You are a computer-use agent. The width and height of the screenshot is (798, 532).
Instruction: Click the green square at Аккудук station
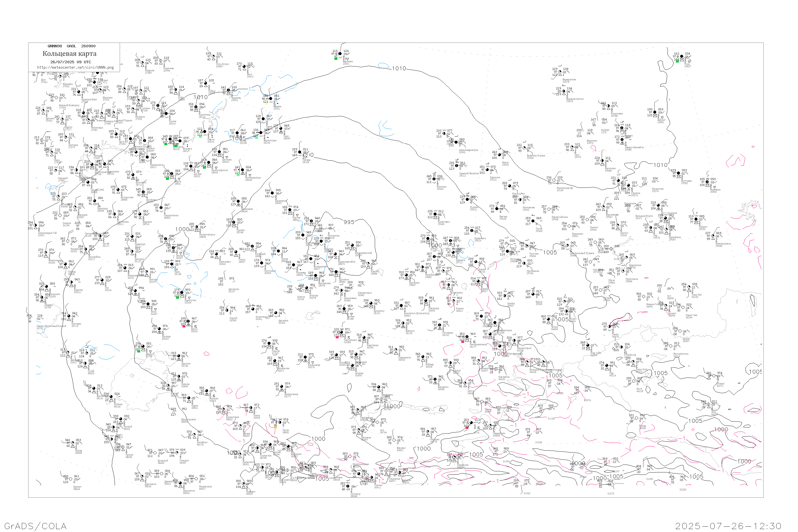click(x=138, y=351)
